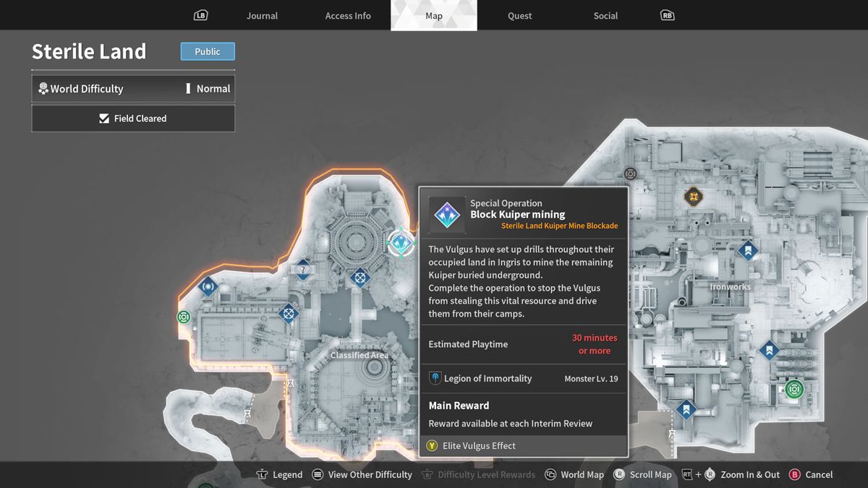Click the glowing active mission marker on map
Image resolution: width=868 pixels, height=488 pixels.
399,244
